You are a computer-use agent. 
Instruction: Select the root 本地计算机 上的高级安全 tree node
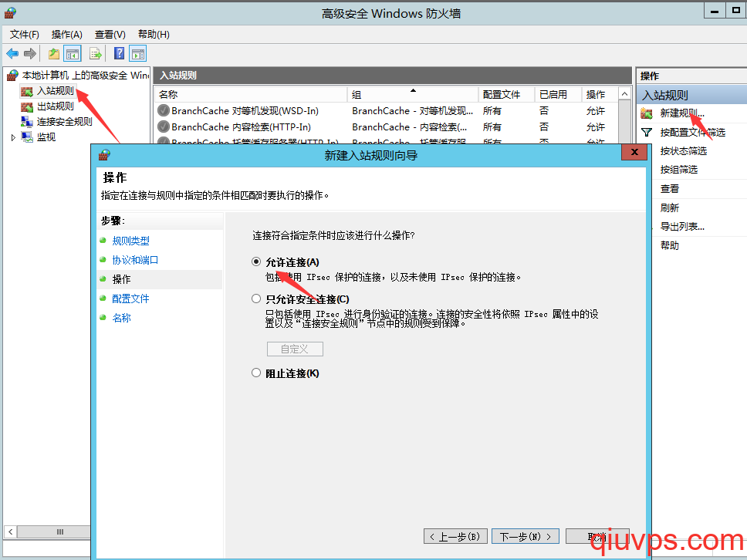pos(86,76)
